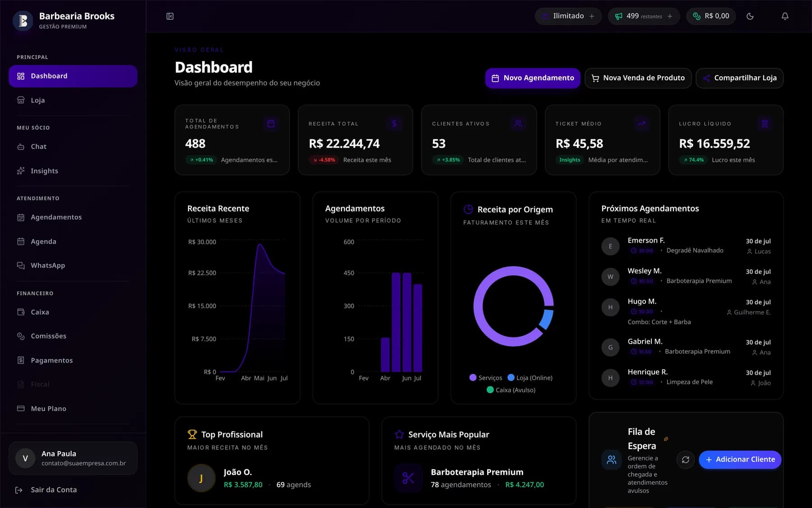Click Nova Venda de Produto button

pos(638,78)
